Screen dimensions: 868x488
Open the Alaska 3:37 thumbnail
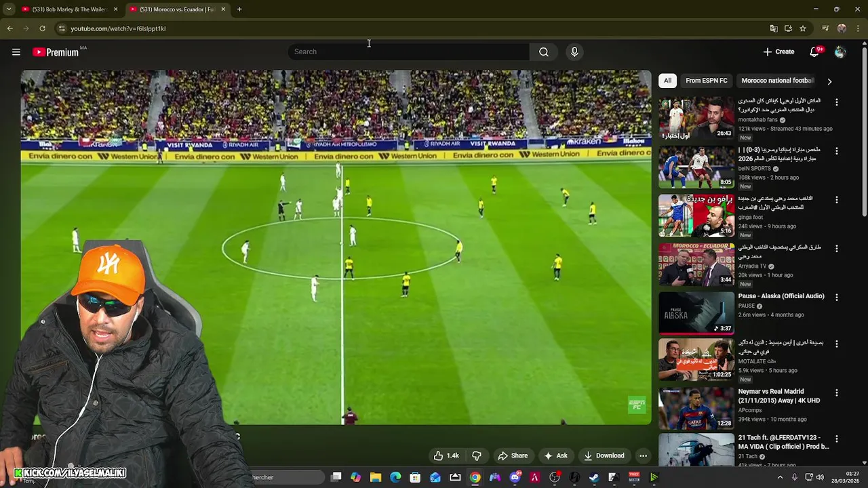click(696, 313)
